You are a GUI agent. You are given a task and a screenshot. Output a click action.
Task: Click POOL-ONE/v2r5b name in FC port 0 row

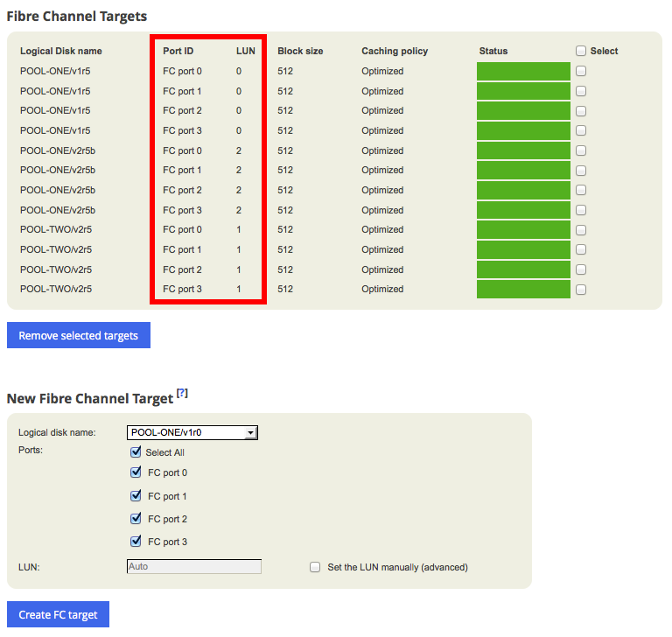pos(58,150)
